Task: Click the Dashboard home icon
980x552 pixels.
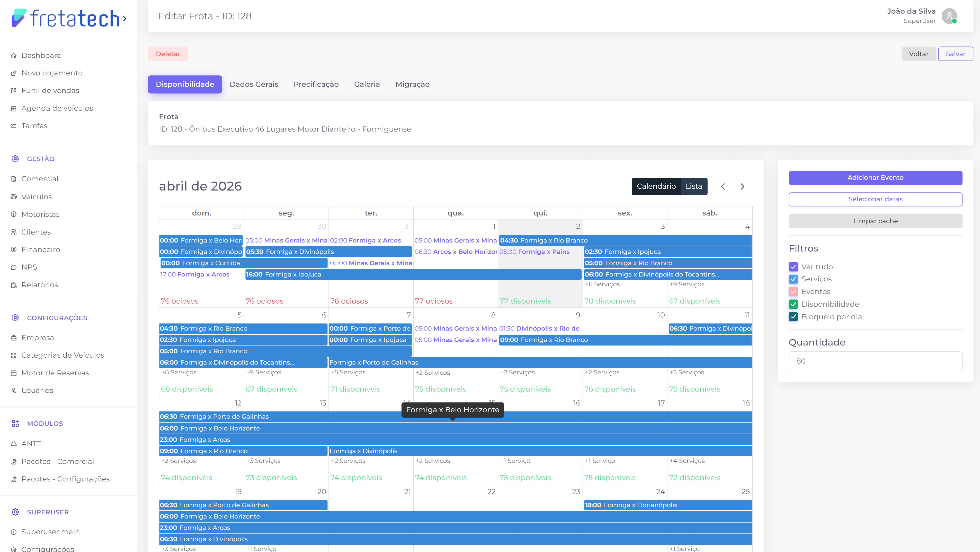Action: pyautogui.click(x=14, y=56)
